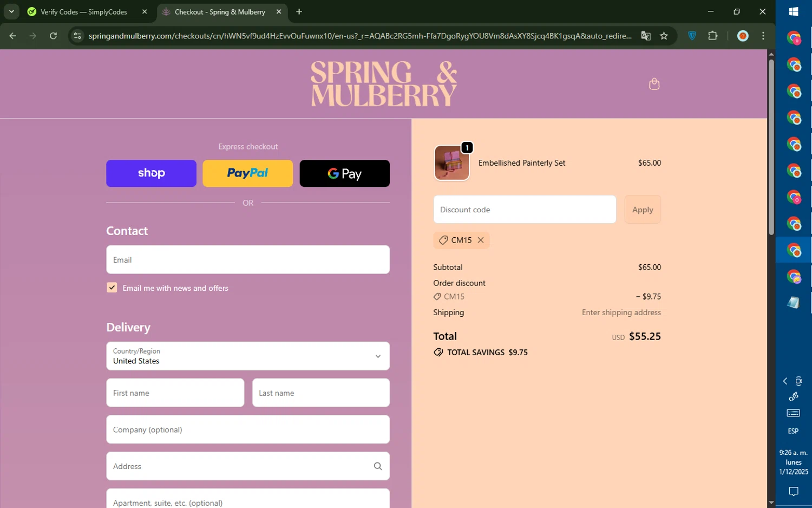Open the Windows notification center icon

(794, 492)
